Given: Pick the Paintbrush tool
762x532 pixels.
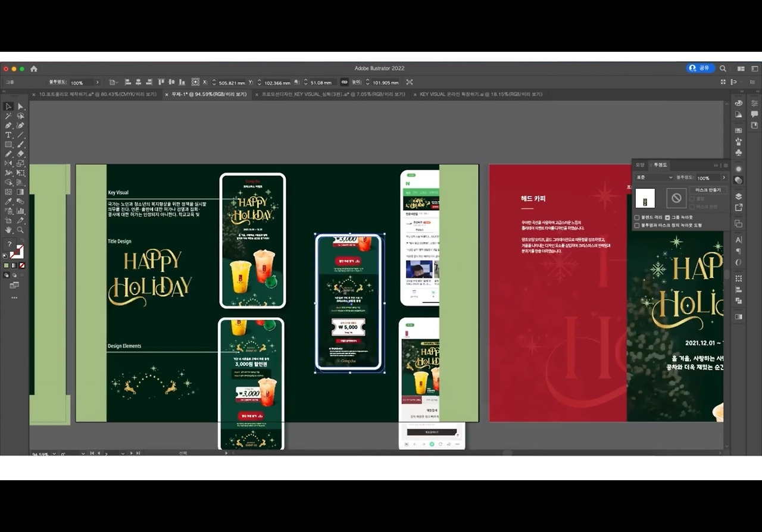Looking at the screenshot, I should pyautogui.click(x=20, y=145).
